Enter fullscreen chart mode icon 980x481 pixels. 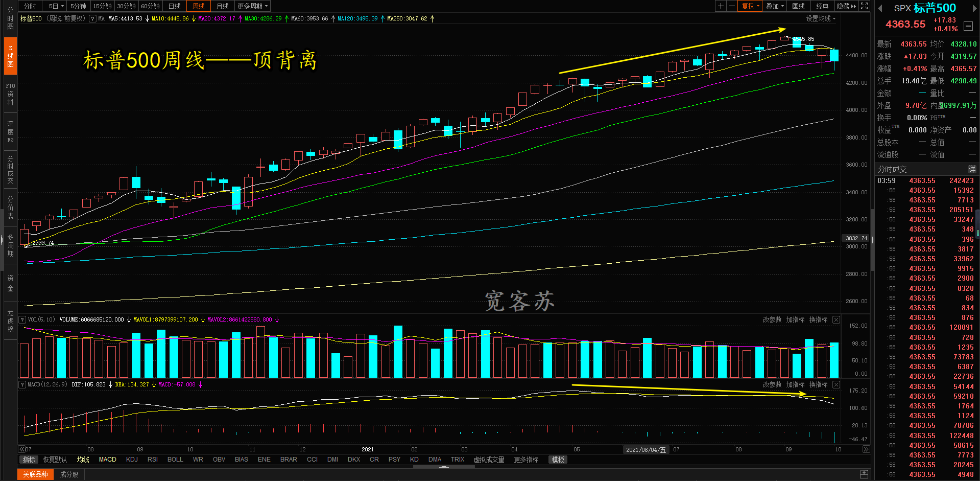[x=864, y=6]
